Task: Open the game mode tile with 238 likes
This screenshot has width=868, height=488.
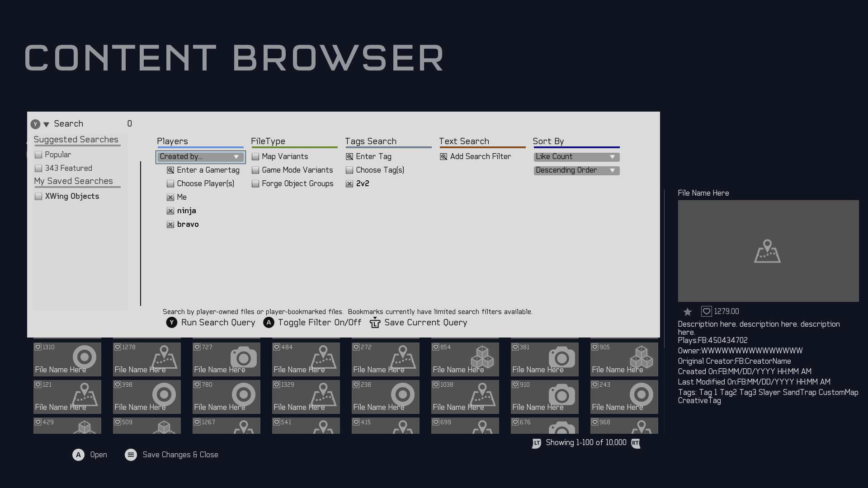Action: point(386,397)
